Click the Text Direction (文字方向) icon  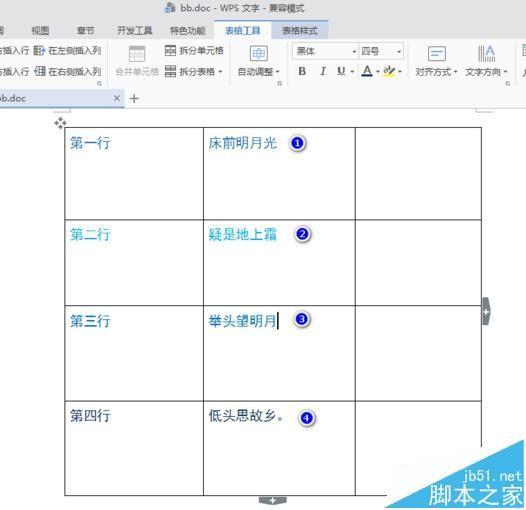486,53
